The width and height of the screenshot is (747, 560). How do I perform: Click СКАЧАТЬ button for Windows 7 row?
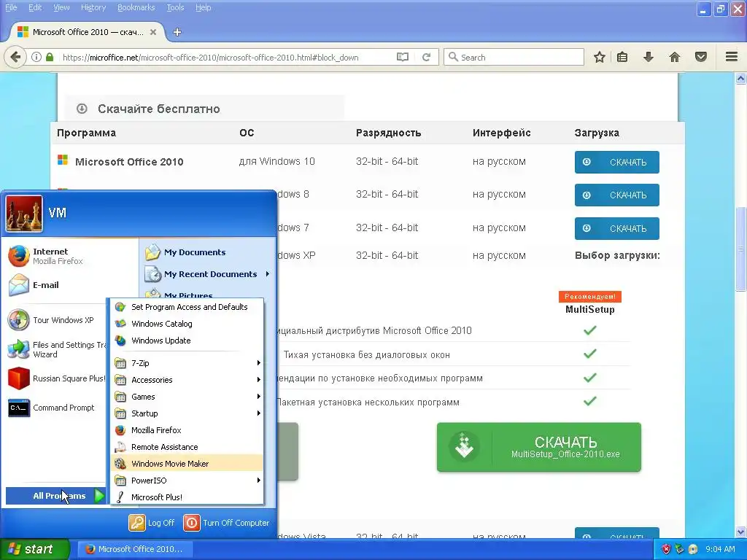click(x=617, y=228)
